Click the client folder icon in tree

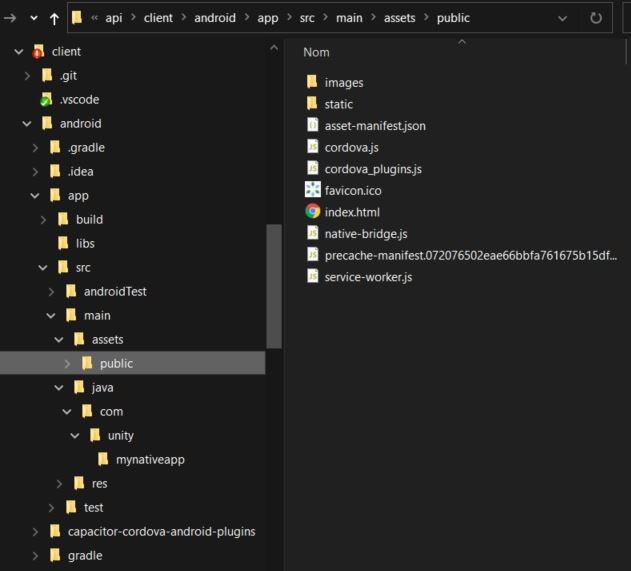[x=38, y=52]
